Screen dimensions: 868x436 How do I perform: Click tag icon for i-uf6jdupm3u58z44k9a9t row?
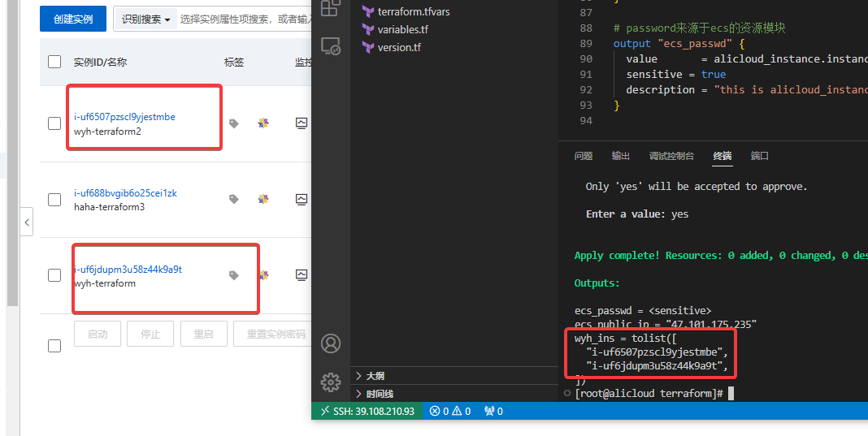[x=234, y=275]
